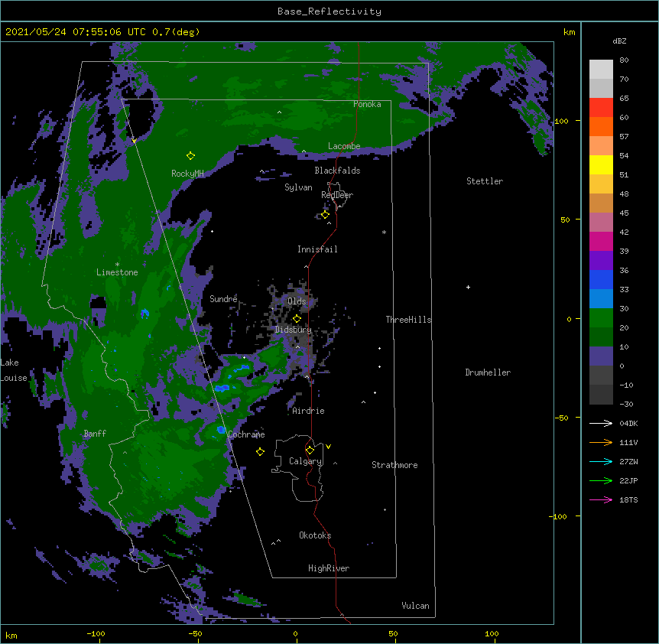Screen dimensions: 659x644
Task: Select the yellow diamond marker south of RedDeer
Action: coord(326,215)
